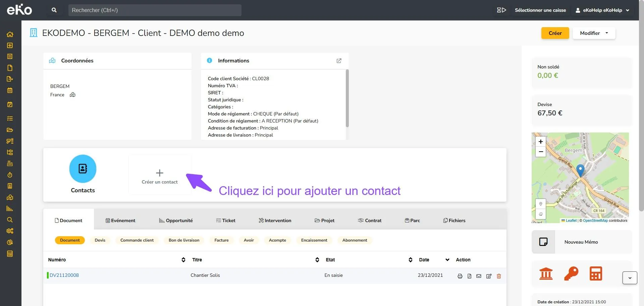This screenshot has width=644, height=306.
Task: Open the orange calculator icon
Action: point(596,273)
